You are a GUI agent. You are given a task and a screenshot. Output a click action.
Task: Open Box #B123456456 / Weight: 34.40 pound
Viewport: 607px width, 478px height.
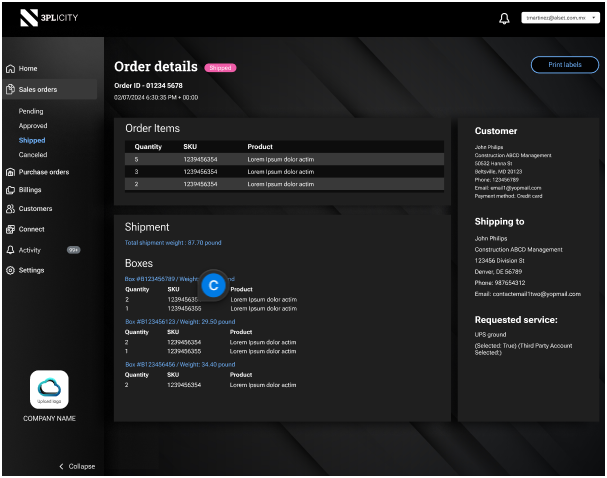[x=180, y=365]
